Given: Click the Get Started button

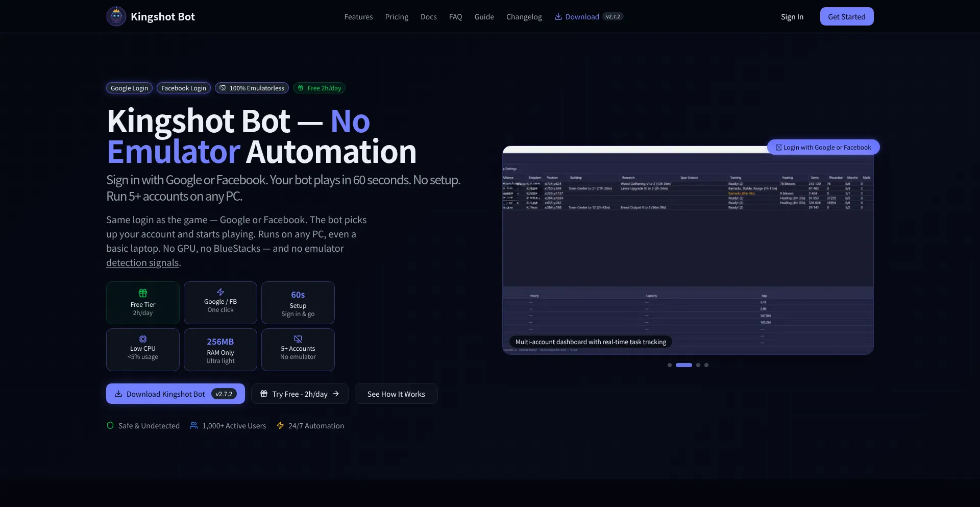Looking at the screenshot, I should click(847, 16).
